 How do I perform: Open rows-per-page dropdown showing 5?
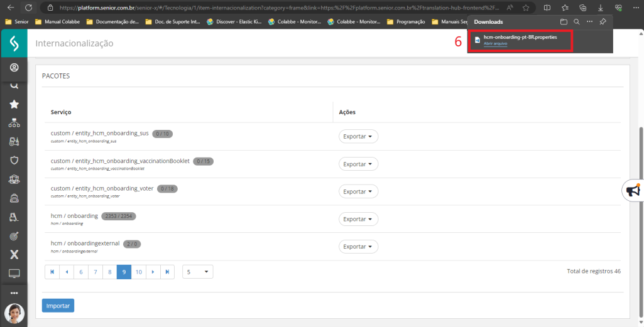tap(197, 272)
